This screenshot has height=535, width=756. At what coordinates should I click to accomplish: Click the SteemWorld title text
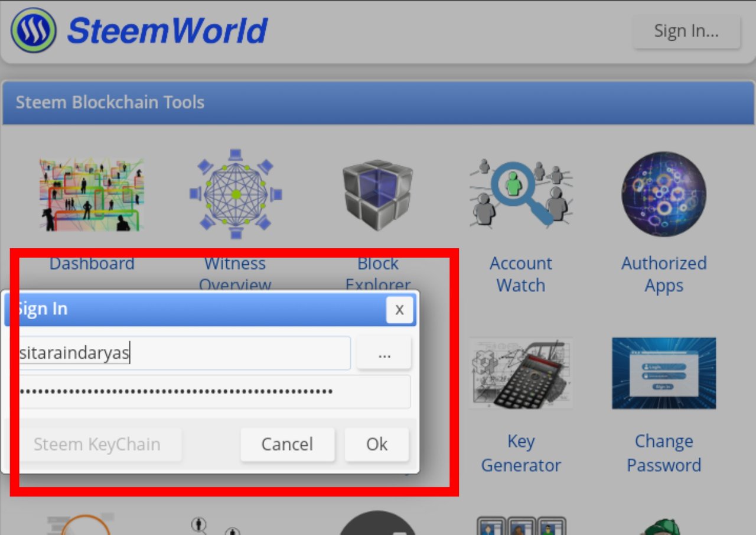point(167,31)
